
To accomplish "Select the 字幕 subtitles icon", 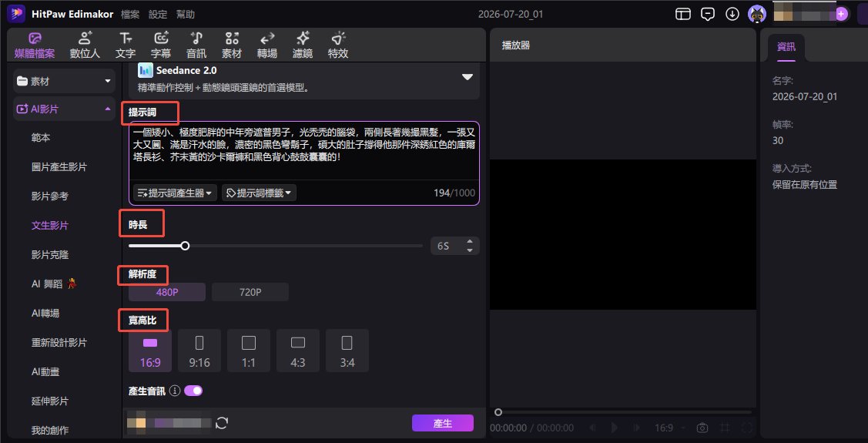I will [161, 45].
